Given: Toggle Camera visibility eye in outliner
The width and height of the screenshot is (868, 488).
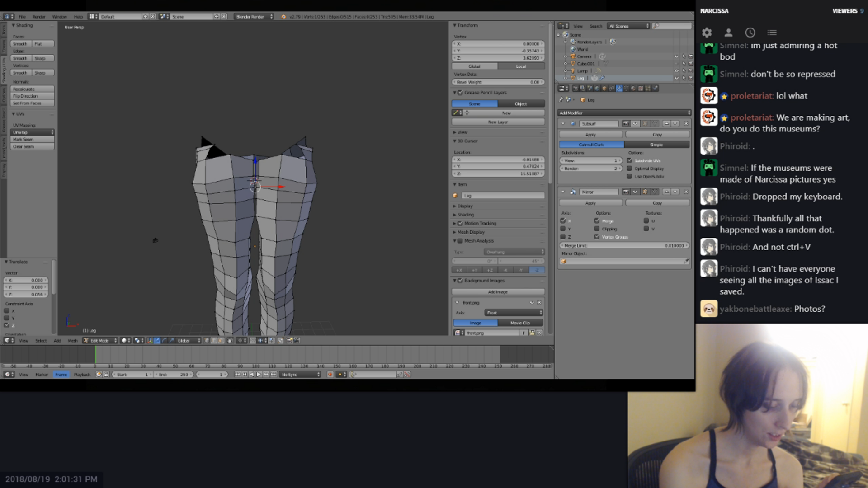Looking at the screenshot, I should point(676,56).
